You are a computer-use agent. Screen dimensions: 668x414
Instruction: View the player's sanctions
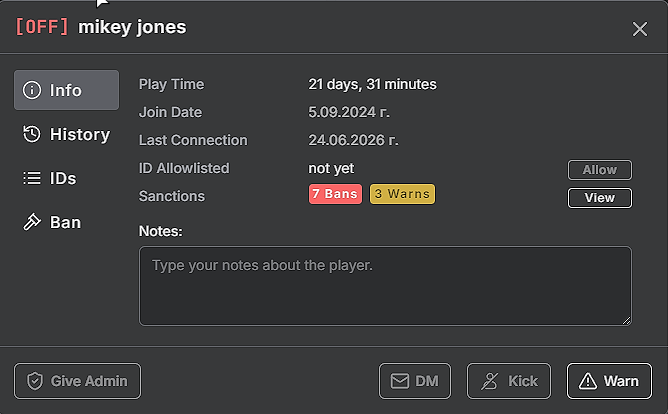(x=600, y=198)
